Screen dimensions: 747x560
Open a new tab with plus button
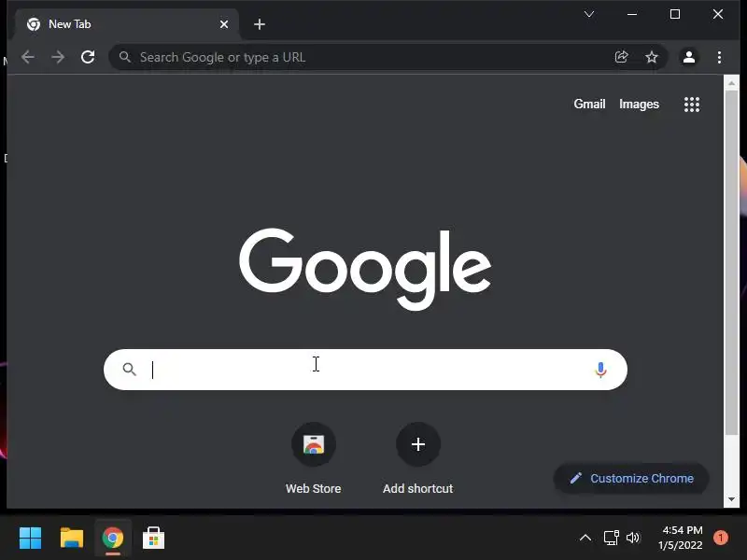[x=260, y=24]
